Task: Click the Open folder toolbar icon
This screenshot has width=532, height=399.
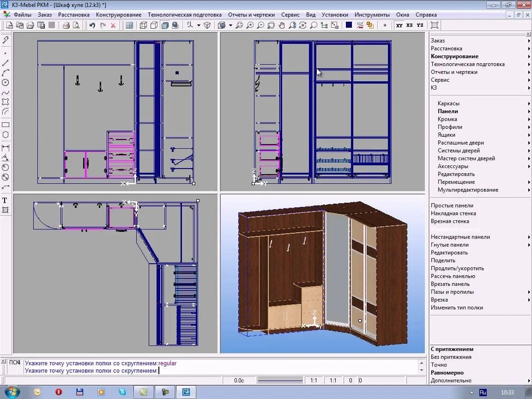Action: coord(30,25)
